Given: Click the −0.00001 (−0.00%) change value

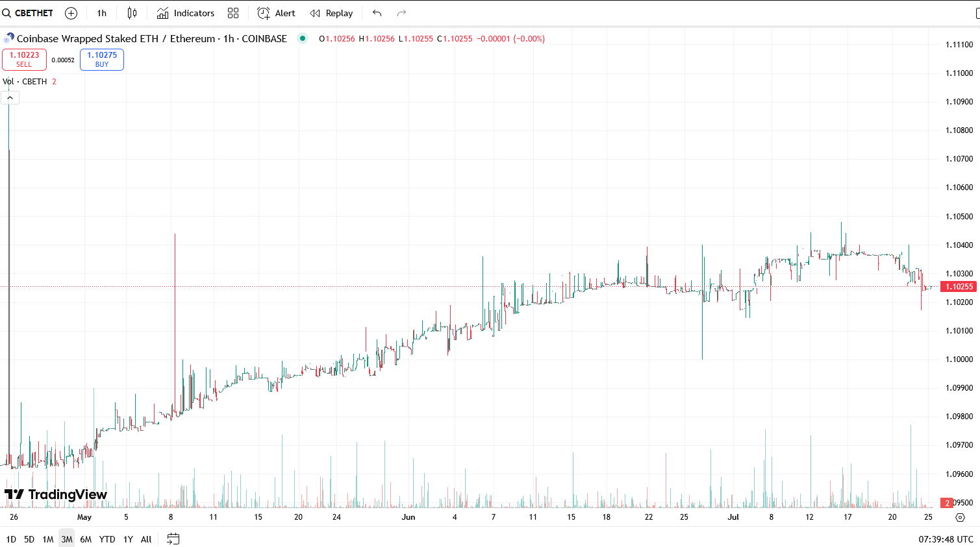Looking at the screenshot, I should coord(510,39).
